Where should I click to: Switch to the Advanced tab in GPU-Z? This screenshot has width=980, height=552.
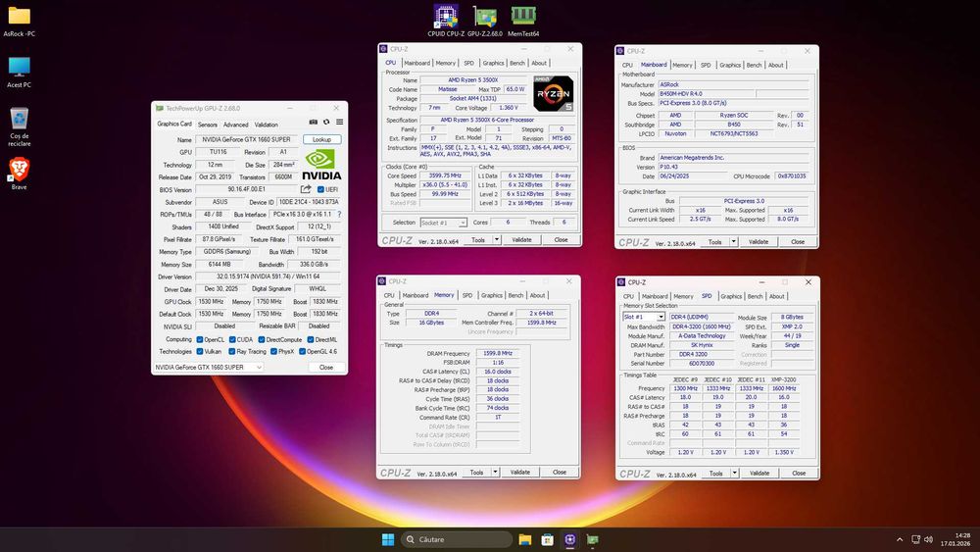point(235,125)
